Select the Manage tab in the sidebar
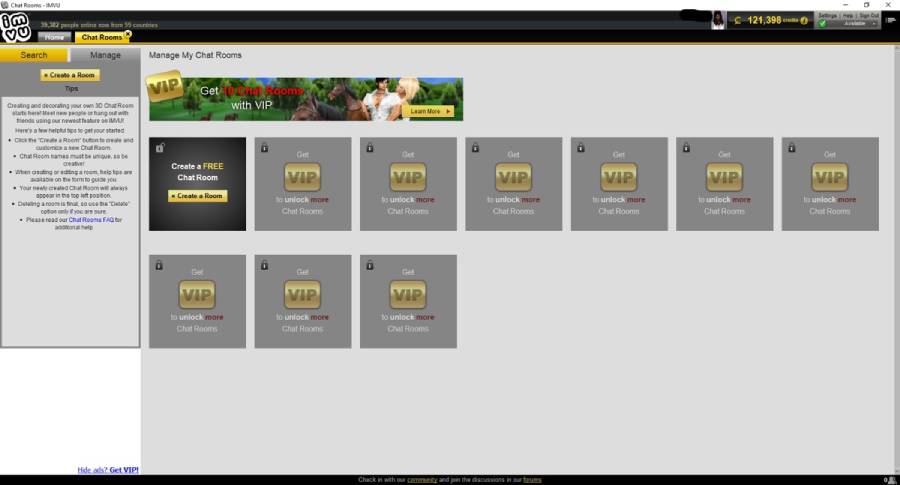Screen dimensions: 900x485 [x=105, y=55]
